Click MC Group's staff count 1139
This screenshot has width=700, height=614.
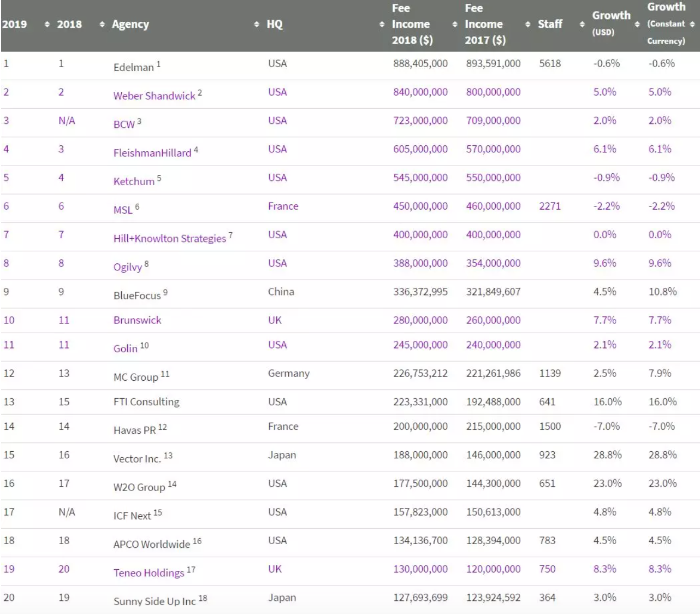click(x=550, y=373)
